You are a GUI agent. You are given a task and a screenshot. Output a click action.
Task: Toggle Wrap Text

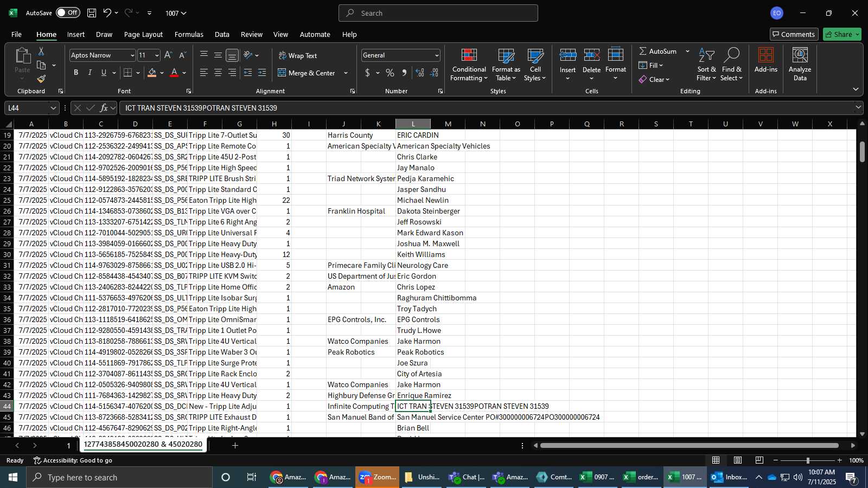[298, 55]
